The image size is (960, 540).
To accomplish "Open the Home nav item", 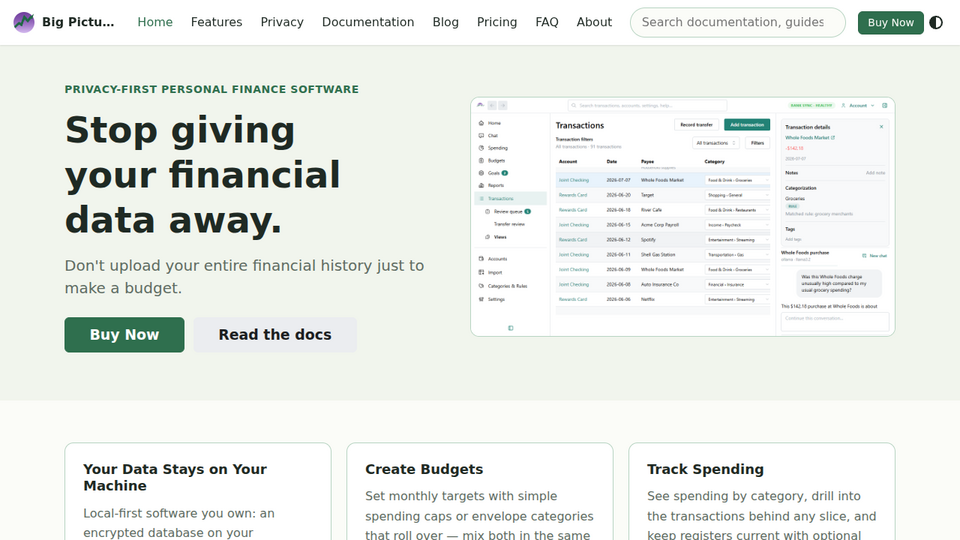I will point(155,22).
